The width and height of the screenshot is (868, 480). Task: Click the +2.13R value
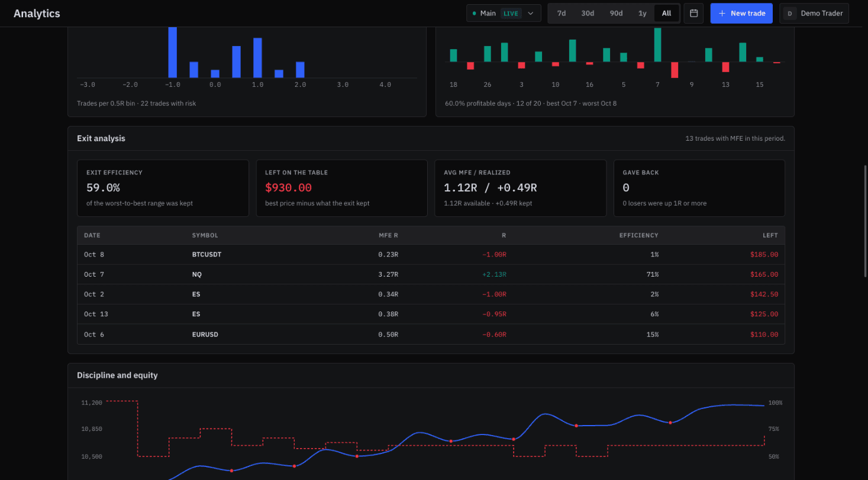pos(494,274)
